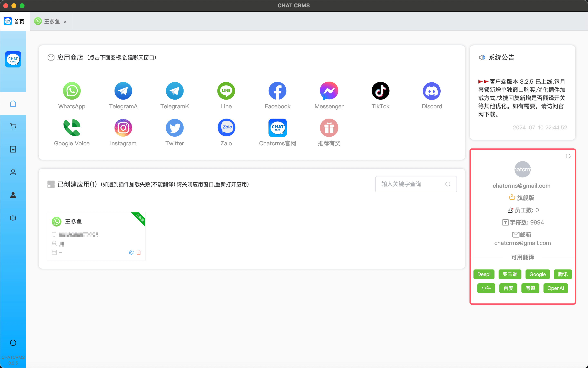The image size is (588, 368).
Task: Open the Instagram app icon
Action: 123,128
